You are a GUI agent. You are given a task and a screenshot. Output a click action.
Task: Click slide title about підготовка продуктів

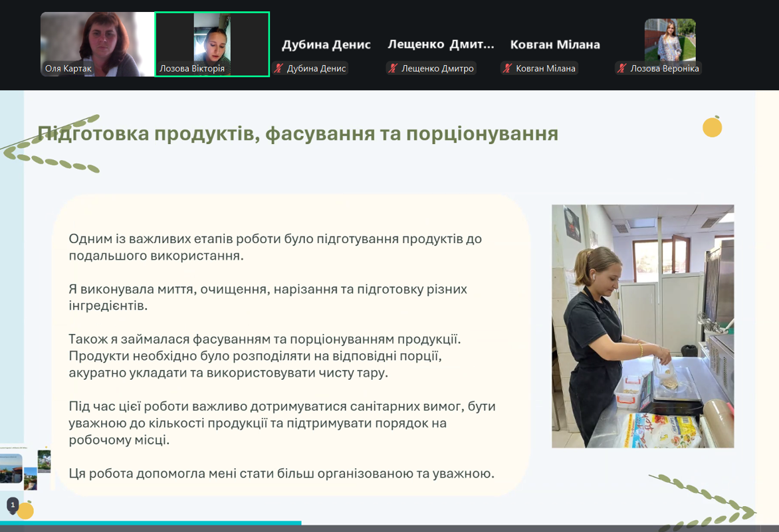click(298, 133)
